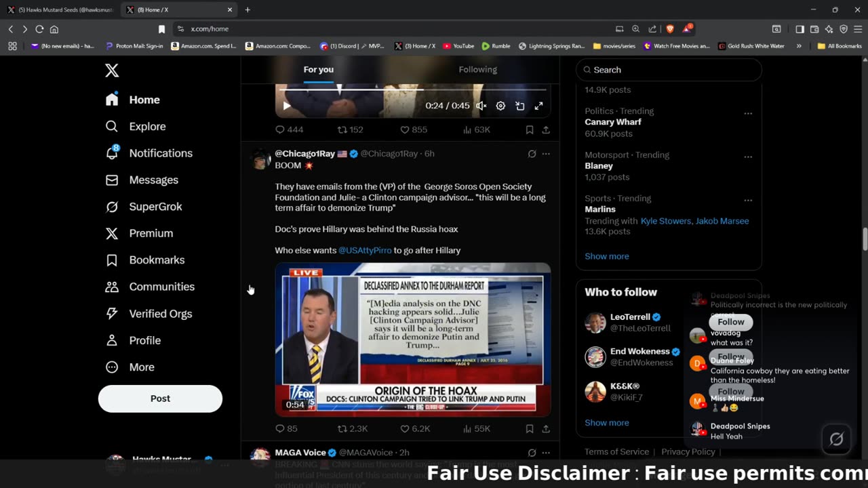Go to Home in the sidebar
This screenshot has width=868, height=488.
(x=133, y=100)
